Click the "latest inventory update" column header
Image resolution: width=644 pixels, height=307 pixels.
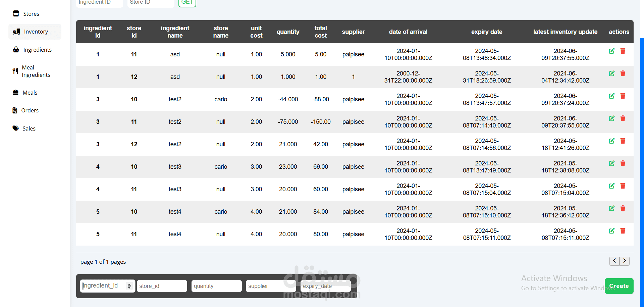click(565, 32)
